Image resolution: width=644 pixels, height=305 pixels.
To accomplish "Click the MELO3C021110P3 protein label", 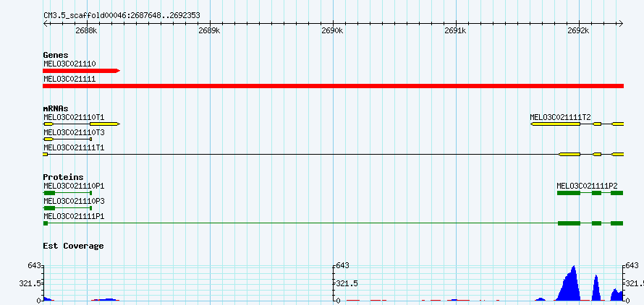I will coord(74,201).
